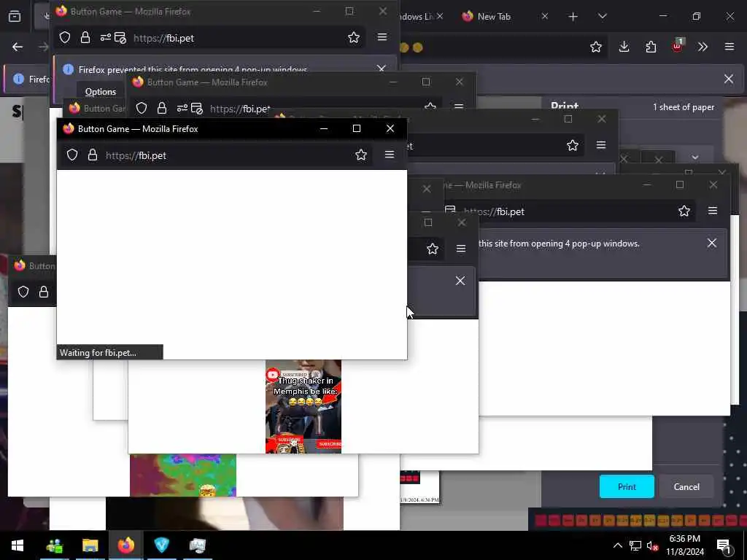Click the star in the pop-up right of the active address bar

point(573,145)
